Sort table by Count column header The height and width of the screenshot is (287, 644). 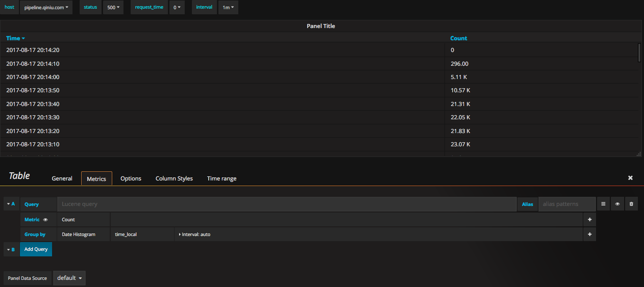click(x=458, y=38)
